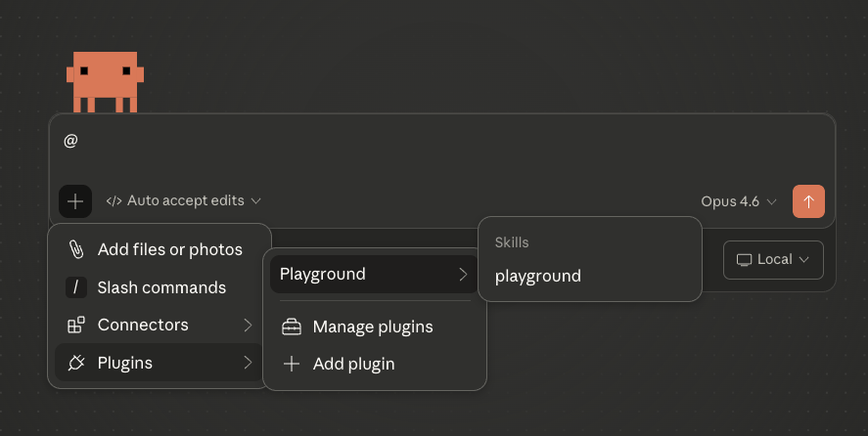Expand the Playground submenu chevron
This screenshot has width=868, height=436.
[463, 275]
